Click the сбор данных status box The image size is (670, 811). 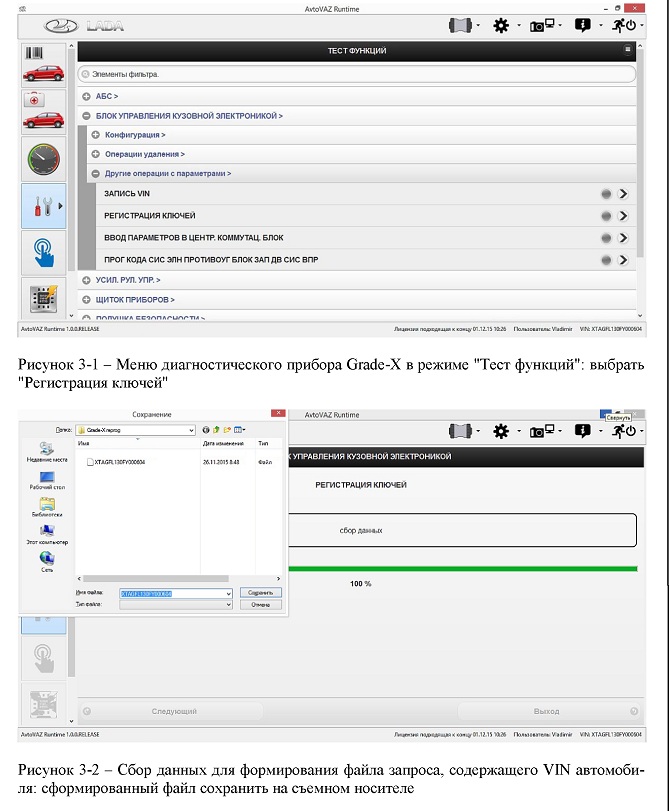tap(462, 530)
